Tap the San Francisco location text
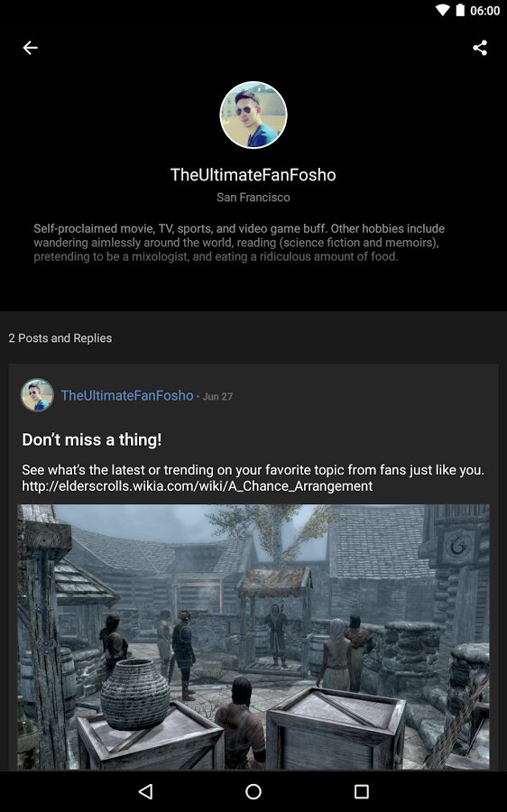507x812 pixels. tap(253, 198)
